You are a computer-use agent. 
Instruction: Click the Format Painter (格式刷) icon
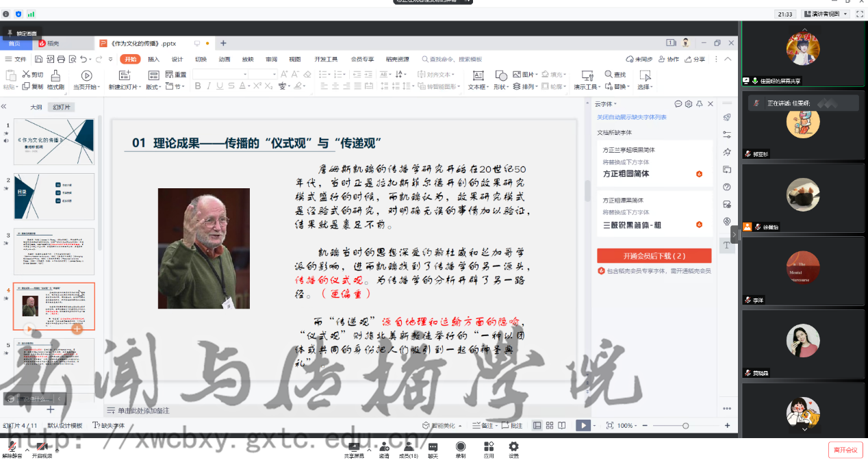(55, 75)
